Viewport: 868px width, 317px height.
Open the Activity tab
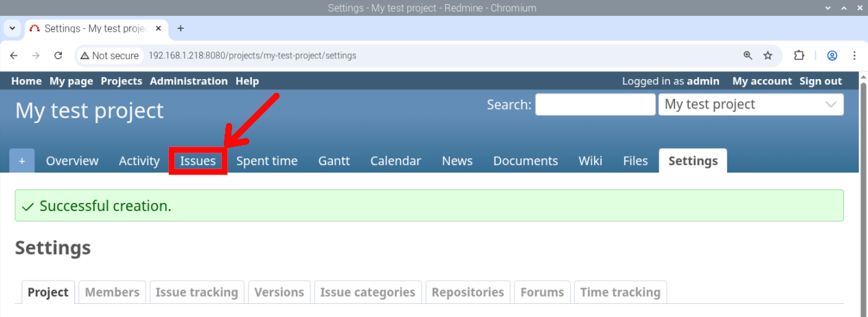[x=139, y=161]
